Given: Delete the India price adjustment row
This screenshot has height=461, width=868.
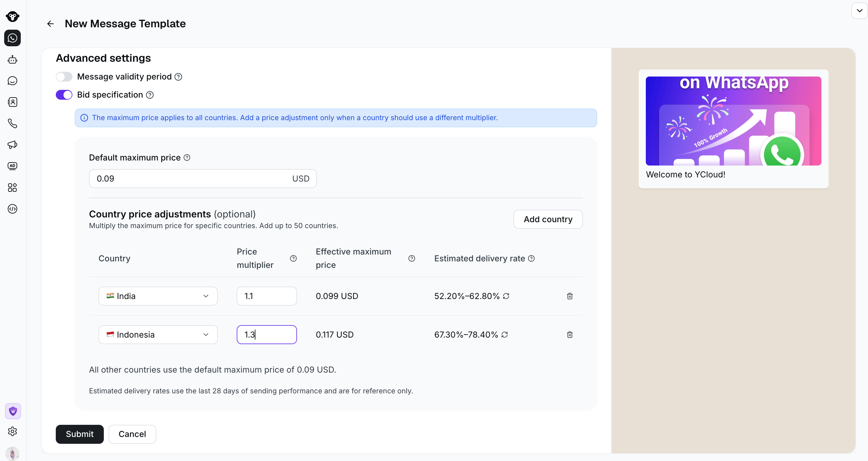Looking at the screenshot, I should 570,296.
